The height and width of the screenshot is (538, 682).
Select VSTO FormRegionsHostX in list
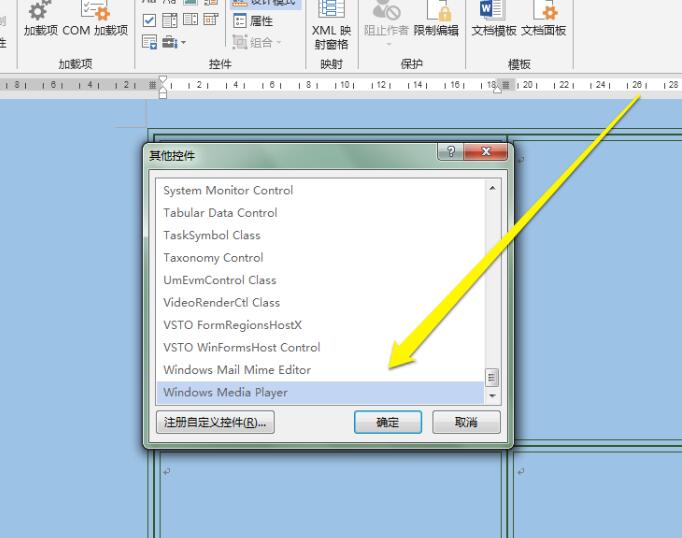pyautogui.click(x=320, y=325)
